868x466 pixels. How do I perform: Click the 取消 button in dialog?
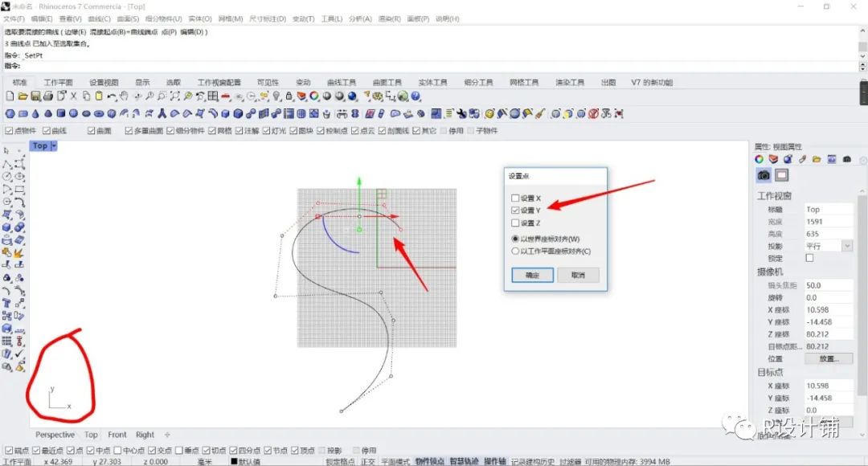pos(578,275)
